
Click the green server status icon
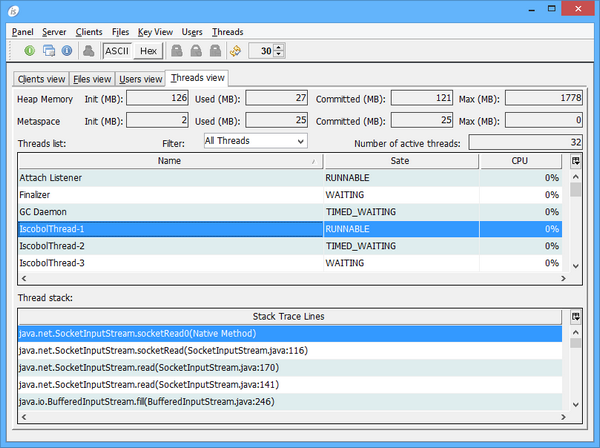30,51
